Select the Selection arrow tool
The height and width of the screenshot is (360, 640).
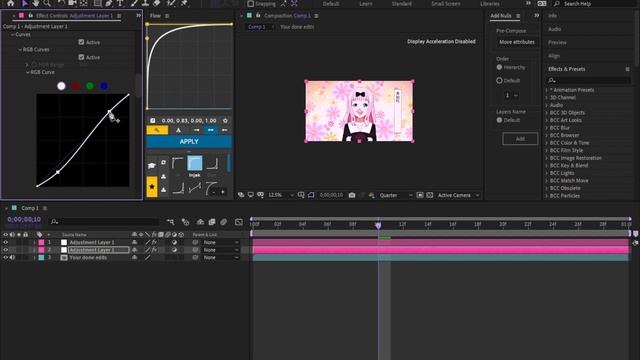24,3
